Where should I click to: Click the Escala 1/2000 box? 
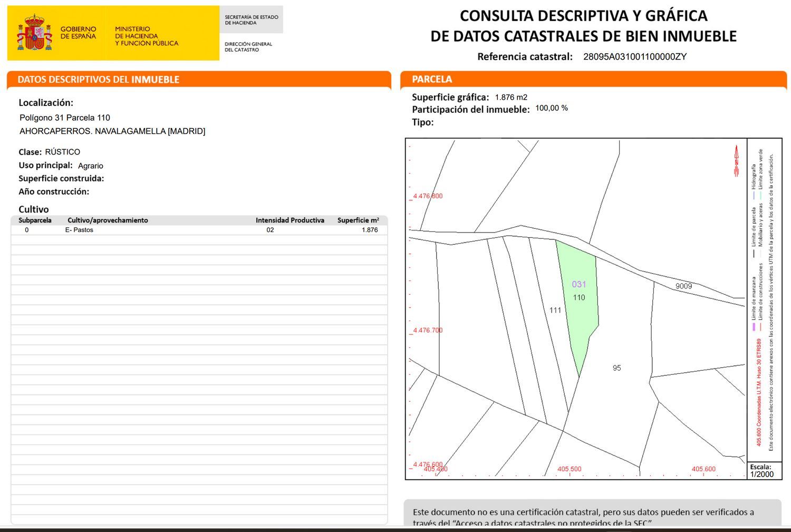click(762, 470)
